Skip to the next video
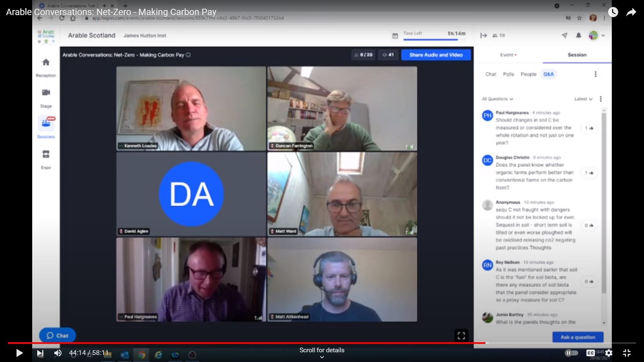This screenshot has height=362, width=644. [40, 353]
